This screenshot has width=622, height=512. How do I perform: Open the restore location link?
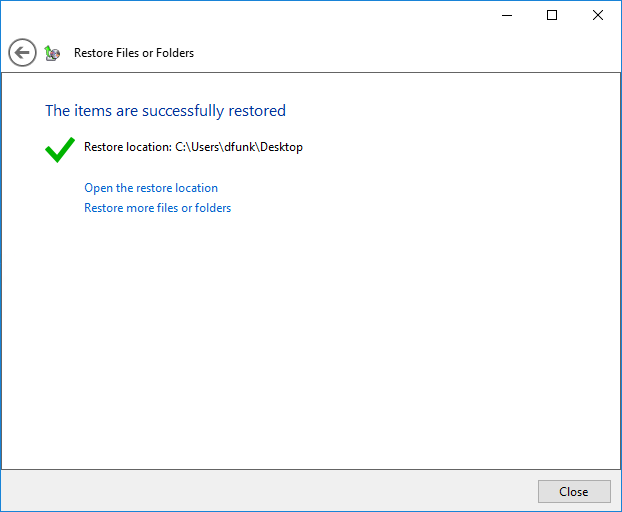pos(151,188)
